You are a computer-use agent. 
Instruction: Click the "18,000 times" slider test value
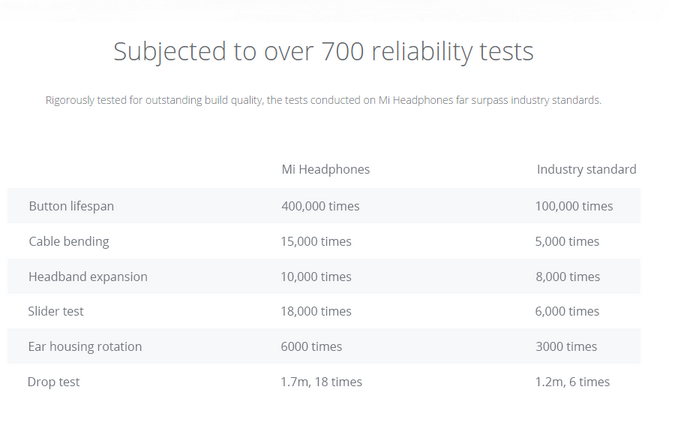(x=316, y=311)
